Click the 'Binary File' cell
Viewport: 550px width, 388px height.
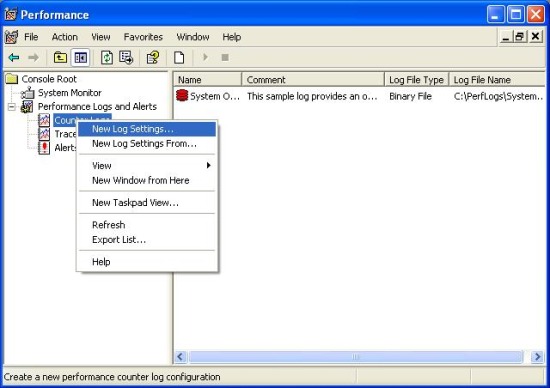click(410, 96)
